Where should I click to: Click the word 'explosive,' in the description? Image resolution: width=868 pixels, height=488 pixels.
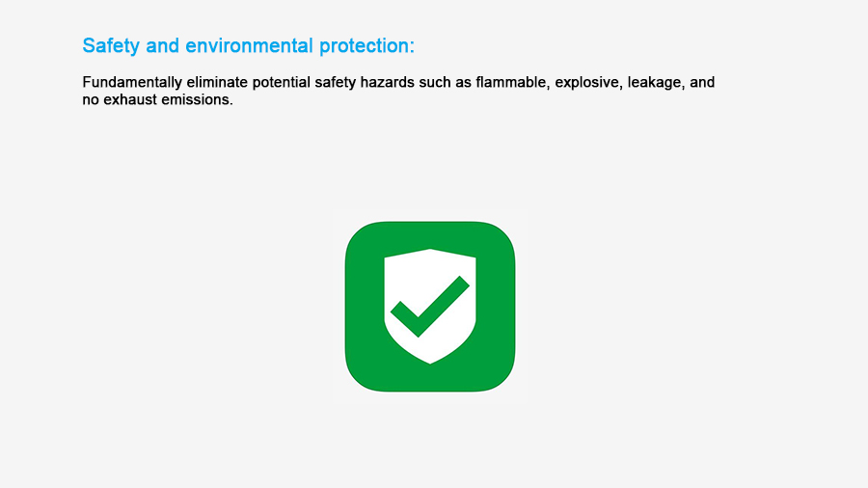588,83
